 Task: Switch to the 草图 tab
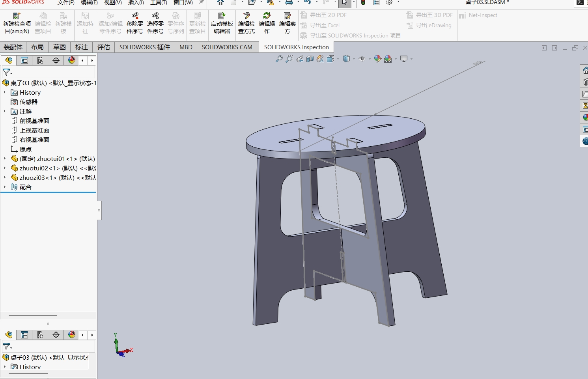tap(60, 47)
